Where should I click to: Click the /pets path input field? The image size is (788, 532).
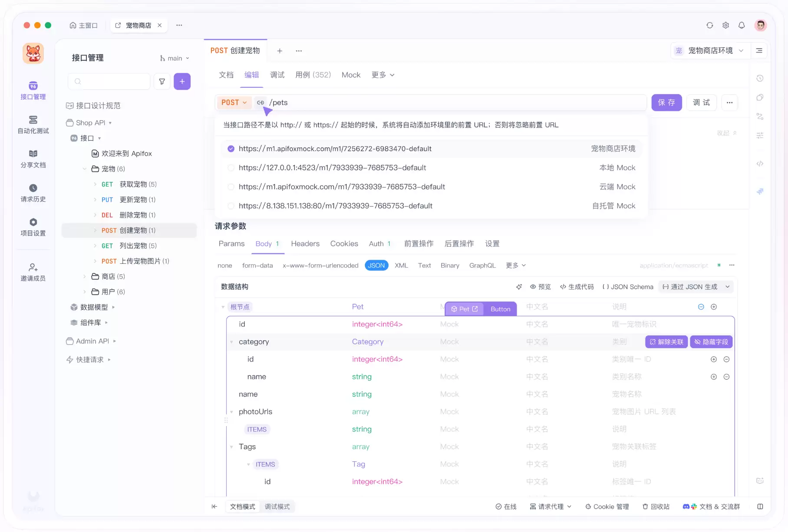(x=456, y=102)
